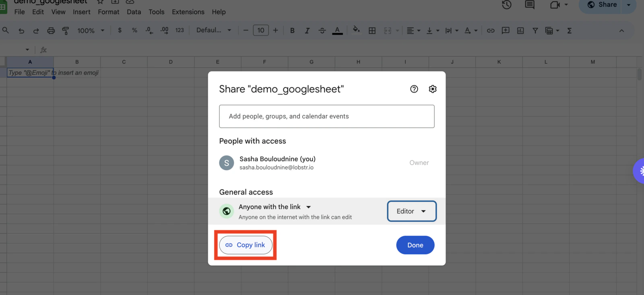Open text wrapping dropdown
The height and width of the screenshot is (295, 644).
pyautogui.click(x=452, y=31)
